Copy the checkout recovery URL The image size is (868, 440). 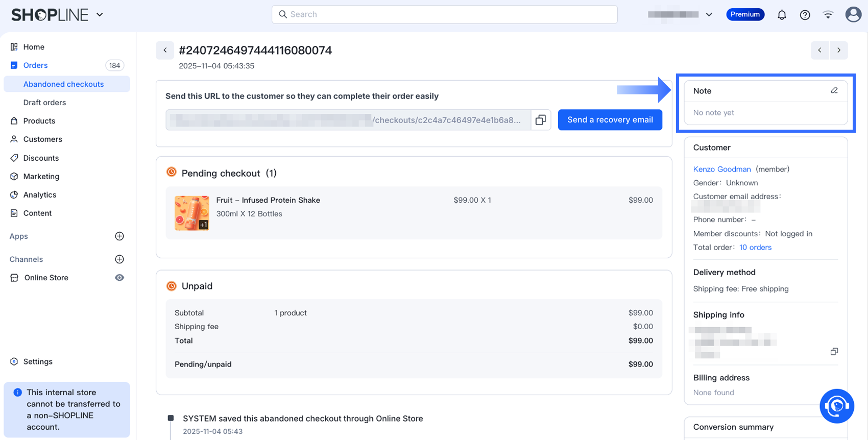click(x=541, y=120)
